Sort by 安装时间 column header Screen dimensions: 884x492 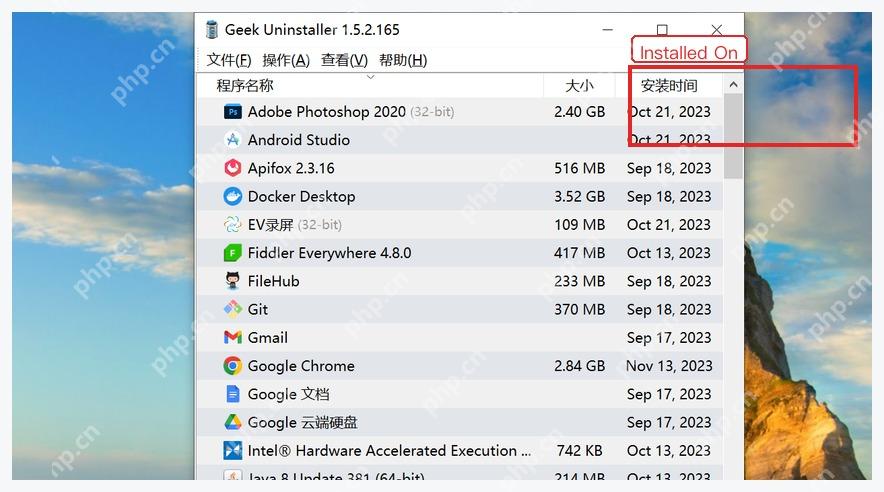(669, 86)
